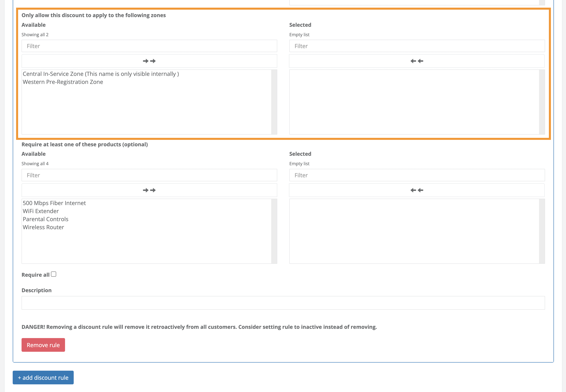Click the + add discount rule button
This screenshot has width=566, height=392.
point(43,378)
